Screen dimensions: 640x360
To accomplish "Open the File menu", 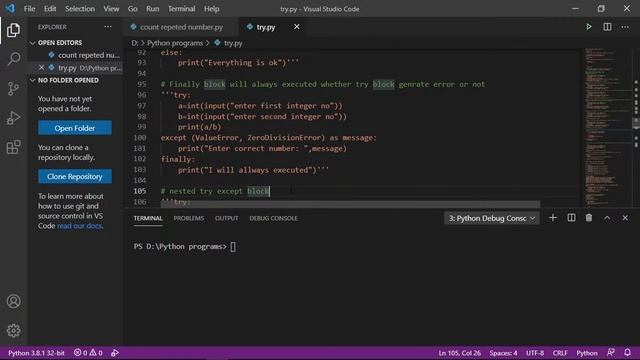I will pos(29,9).
